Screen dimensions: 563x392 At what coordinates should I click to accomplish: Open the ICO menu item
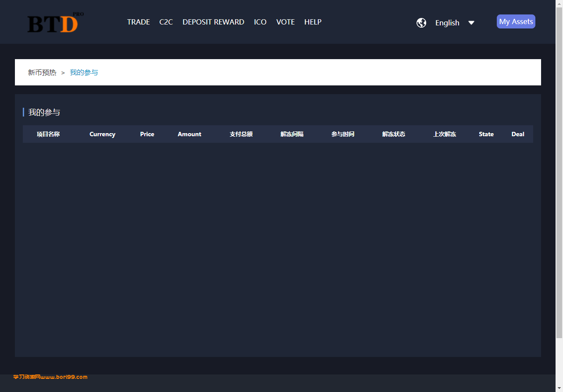point(260,22)
